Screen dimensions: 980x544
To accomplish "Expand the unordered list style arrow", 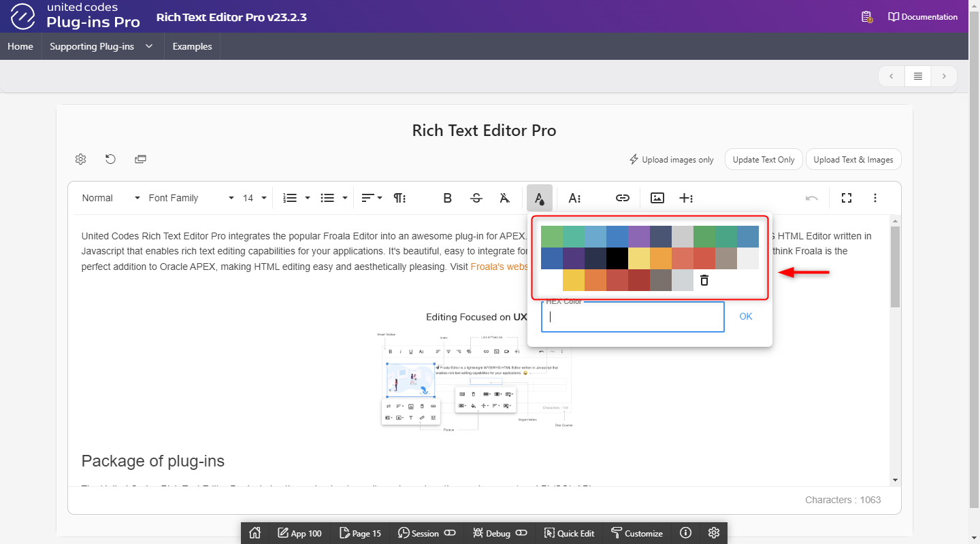I will [x=345, y=198].
